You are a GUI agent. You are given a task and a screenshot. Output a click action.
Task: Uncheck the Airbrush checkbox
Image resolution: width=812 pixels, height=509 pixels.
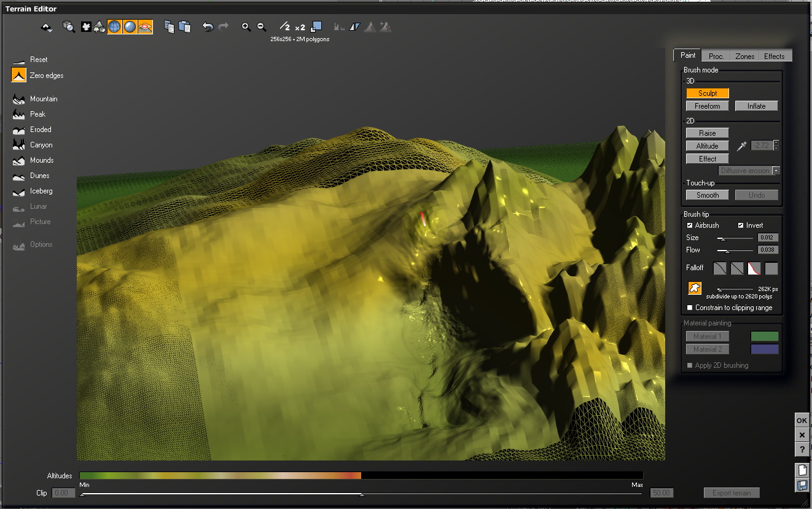coord(690,225)
